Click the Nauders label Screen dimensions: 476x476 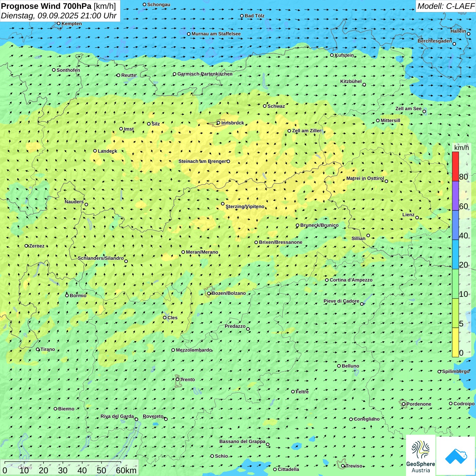point(74,202)
